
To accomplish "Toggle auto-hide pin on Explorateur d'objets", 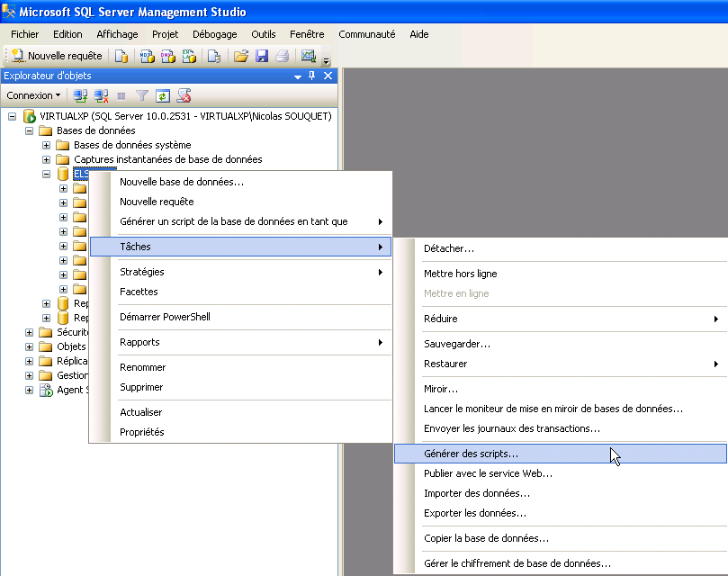I will tap(313, 76).
